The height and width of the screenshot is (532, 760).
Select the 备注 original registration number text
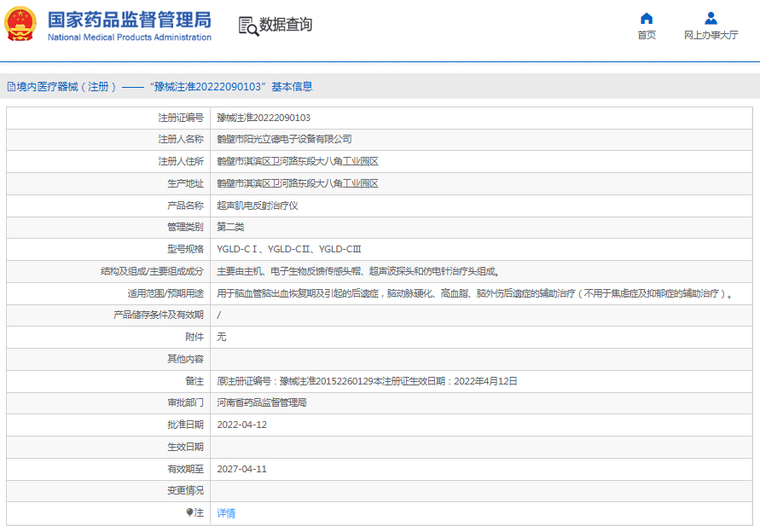367,381
